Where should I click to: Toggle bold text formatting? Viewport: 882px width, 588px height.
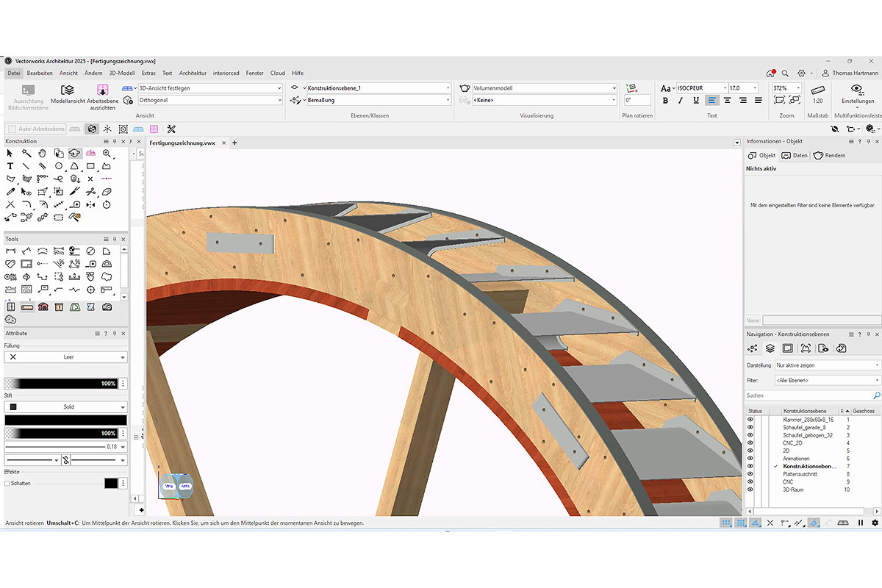[x=665, y=101]
